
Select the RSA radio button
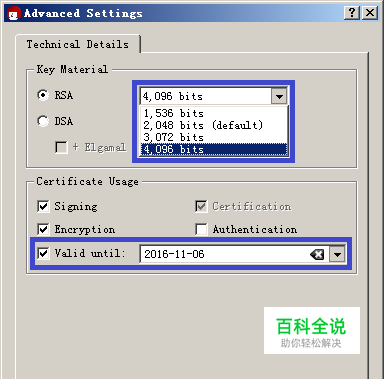43,95
